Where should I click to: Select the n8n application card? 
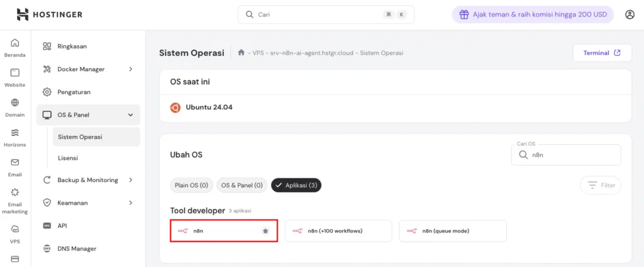tap(224, 231)
